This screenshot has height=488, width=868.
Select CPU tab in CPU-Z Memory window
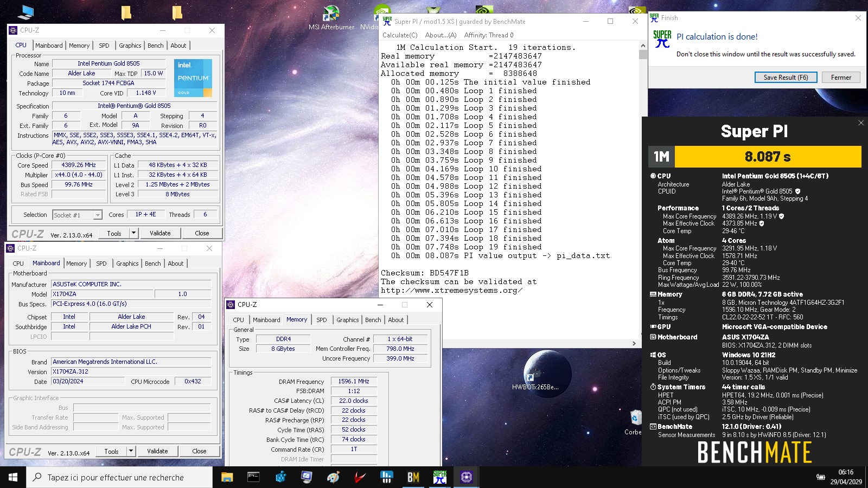point(239,320)
